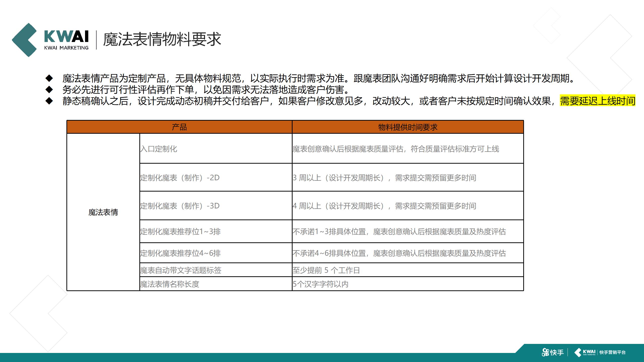Click the 定制化魔表推荐位4~6排 cell
The width and height of the screenshot is (644, 362).
click(216, 253)
